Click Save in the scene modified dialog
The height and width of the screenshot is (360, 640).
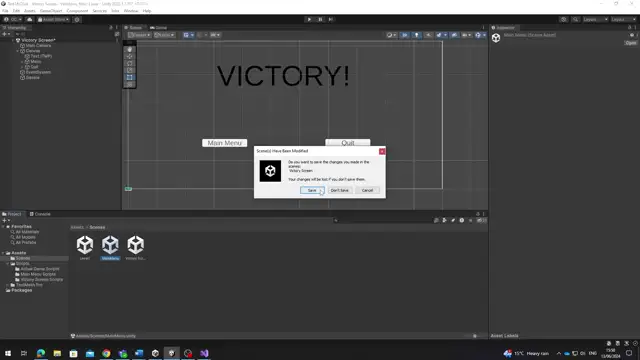(312, 190)
